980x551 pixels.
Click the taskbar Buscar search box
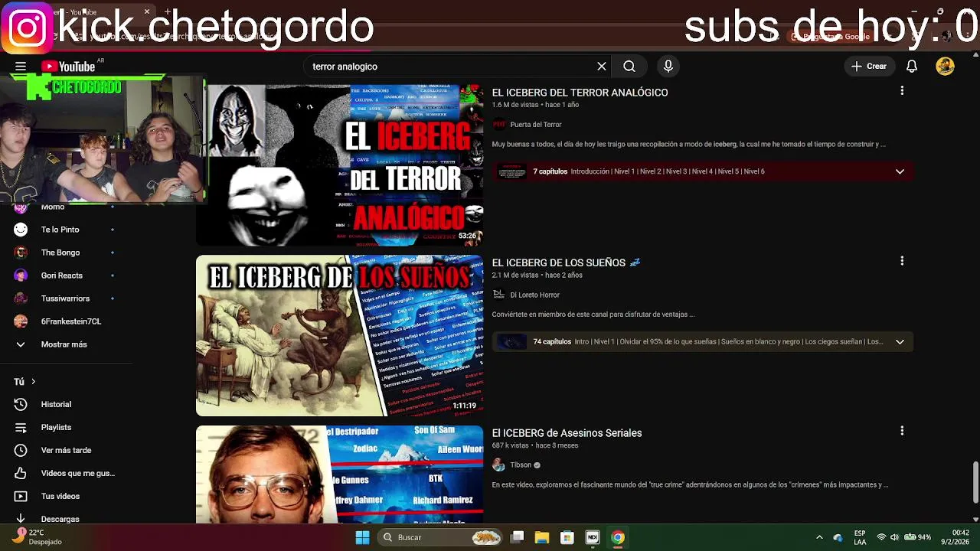pos(441,537)
